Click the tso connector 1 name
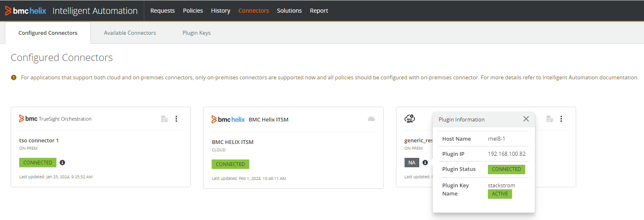The height and width of the screenshot is (220, 644). pyautogui.click(x=39, y=140)
